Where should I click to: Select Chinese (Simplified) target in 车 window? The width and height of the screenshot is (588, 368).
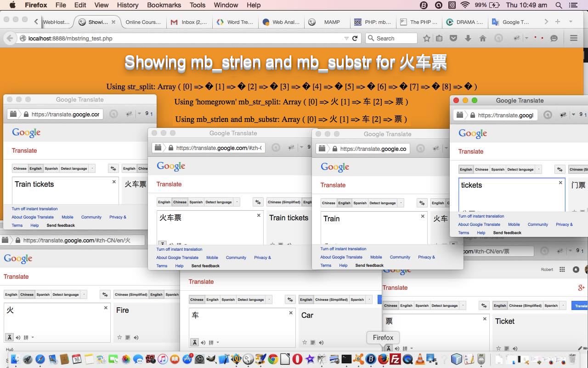(332, 299)
